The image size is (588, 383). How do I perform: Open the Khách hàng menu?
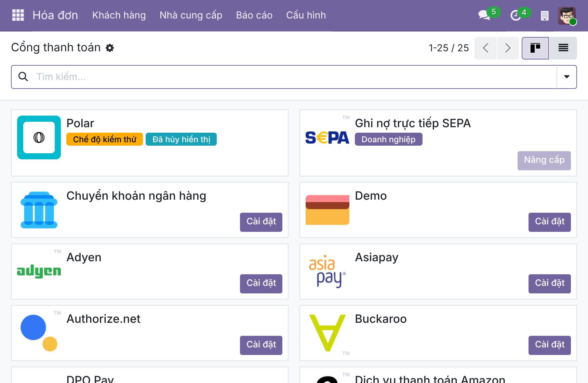click(119, 15)
